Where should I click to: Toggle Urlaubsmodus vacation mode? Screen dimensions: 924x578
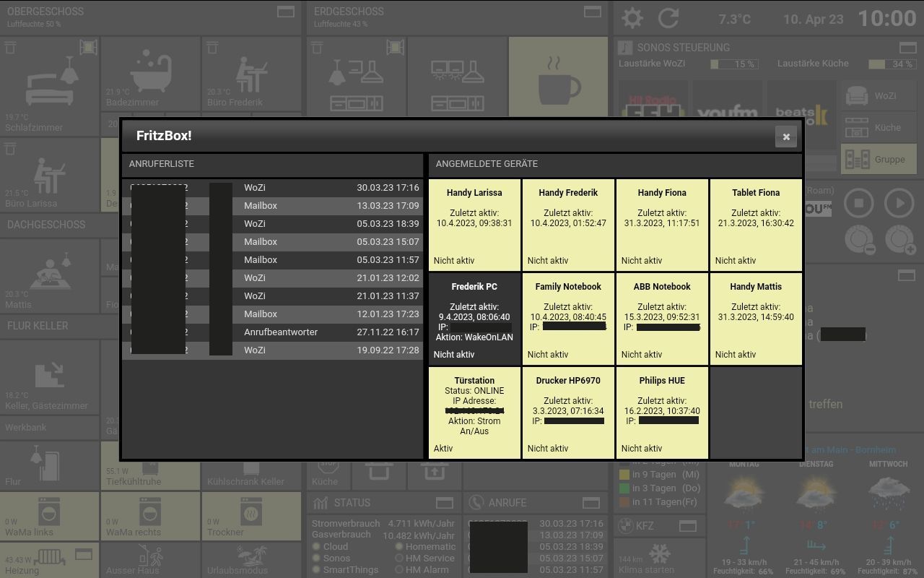click(x=251, y=560)
